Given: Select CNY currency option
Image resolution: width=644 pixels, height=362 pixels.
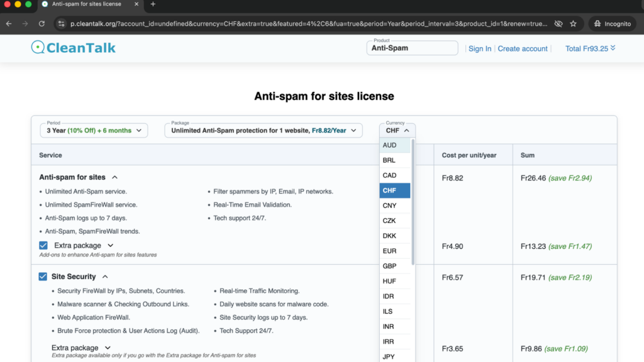Looking at the screenshot, I should click(x=395, y=206).
